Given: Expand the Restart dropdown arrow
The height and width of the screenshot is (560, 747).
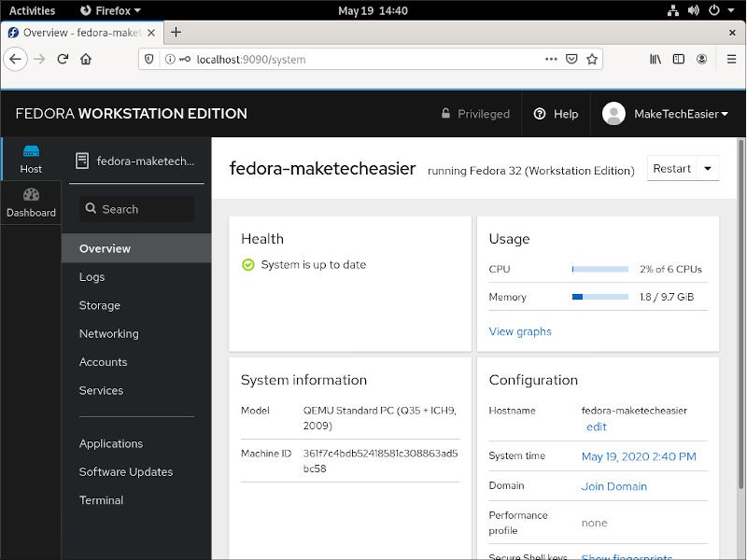Looking at the screenshot, I should pos(708,169).
